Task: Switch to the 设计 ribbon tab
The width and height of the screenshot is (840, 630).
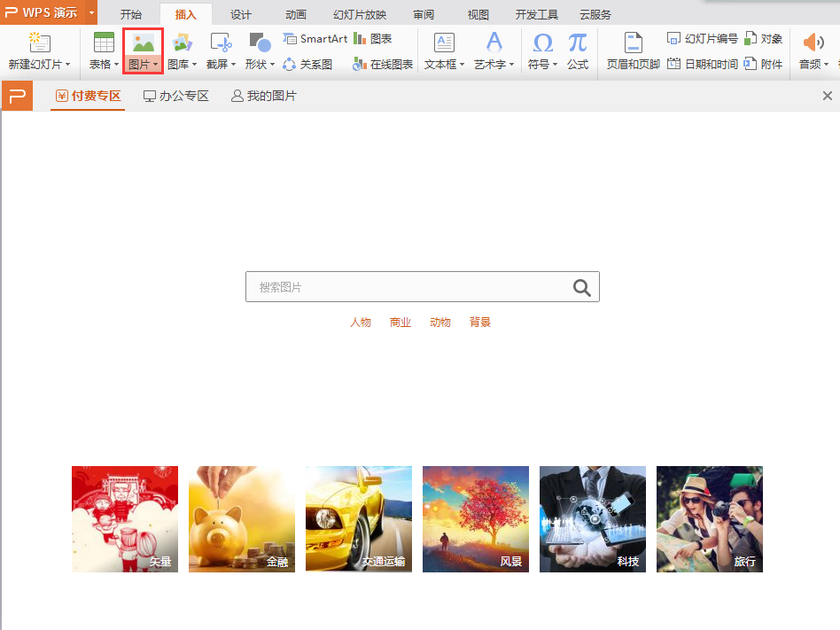Action: click(x=240, y=14)
